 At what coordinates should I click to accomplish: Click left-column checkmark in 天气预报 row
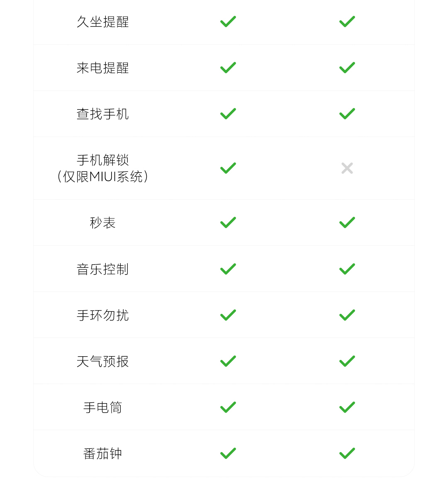[228, 361]
